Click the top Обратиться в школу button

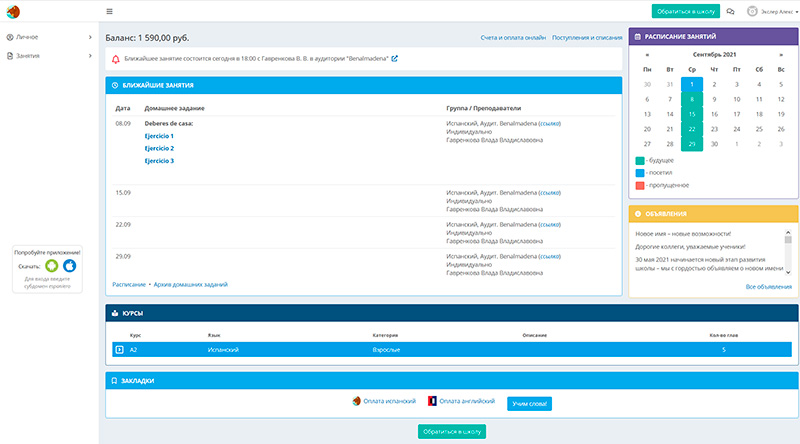coord(685,11)
